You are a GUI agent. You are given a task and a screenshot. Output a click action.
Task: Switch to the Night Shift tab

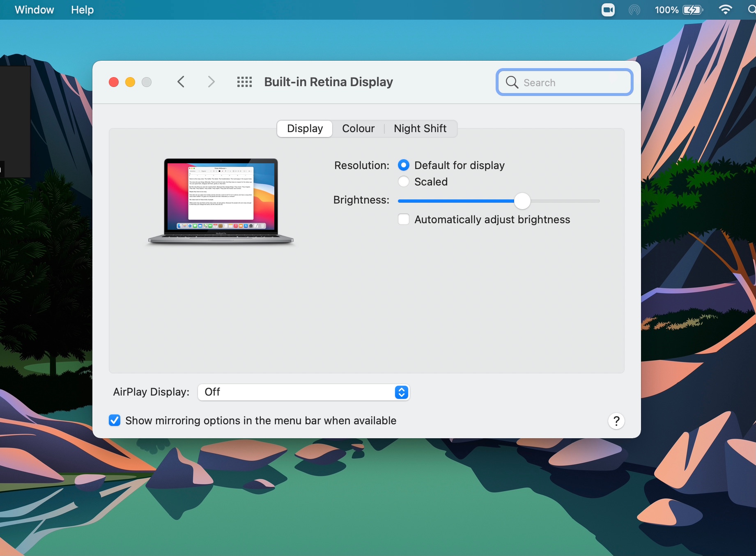tap(420, 129)
